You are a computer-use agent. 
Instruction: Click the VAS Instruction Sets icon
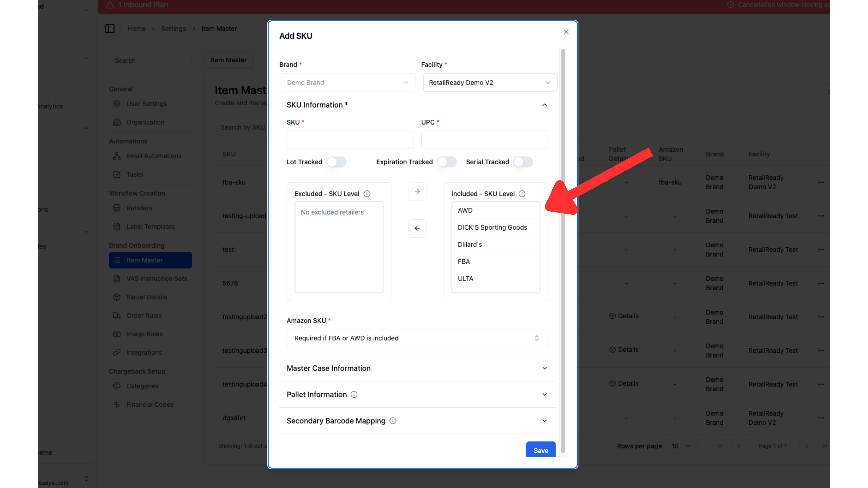click(117, 279)
